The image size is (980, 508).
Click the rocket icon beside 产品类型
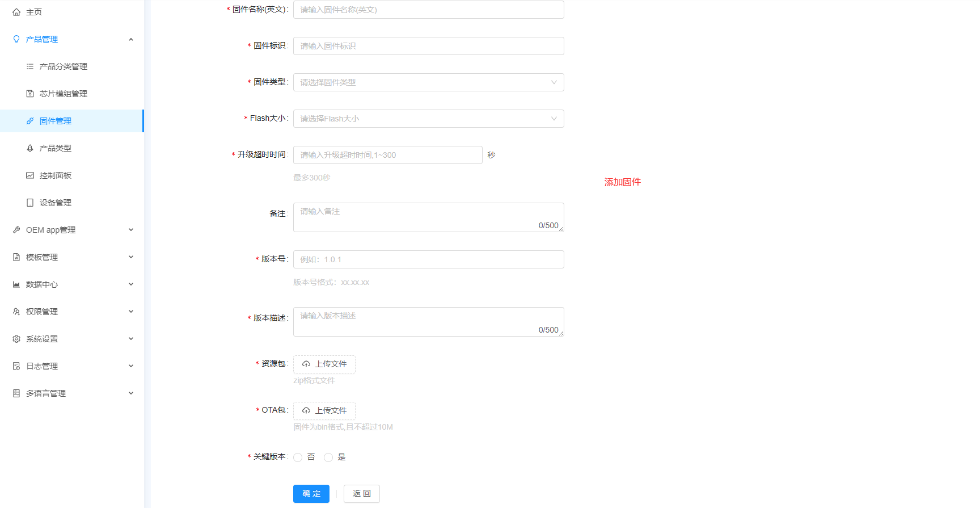[30, 148]
